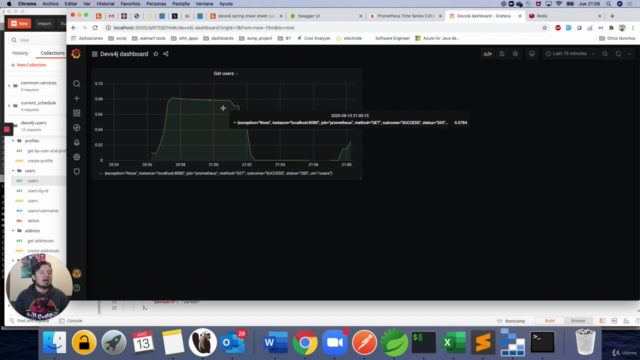Expand common-services collection in Postman
Image resolution: width=640 pixels, height=360 pixels.
click(9, 86)
